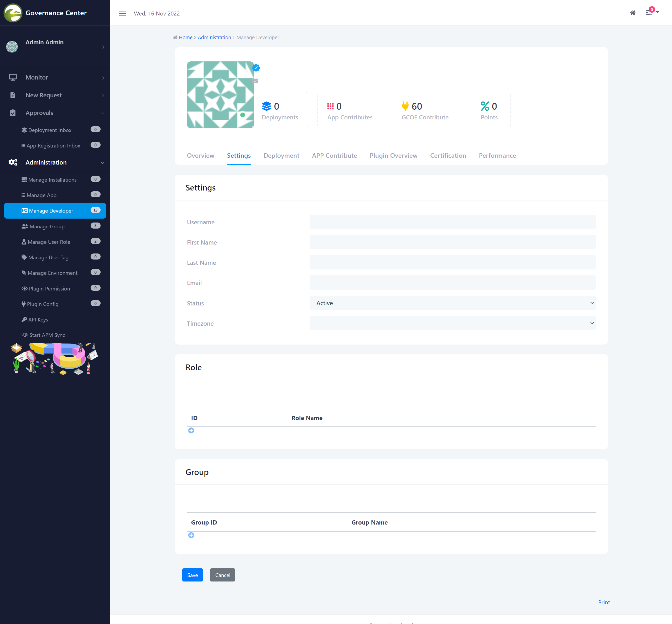Screen dimensions: 672x624
Task: Switch to the Plugin Overview tab
Action: [393, 156]
